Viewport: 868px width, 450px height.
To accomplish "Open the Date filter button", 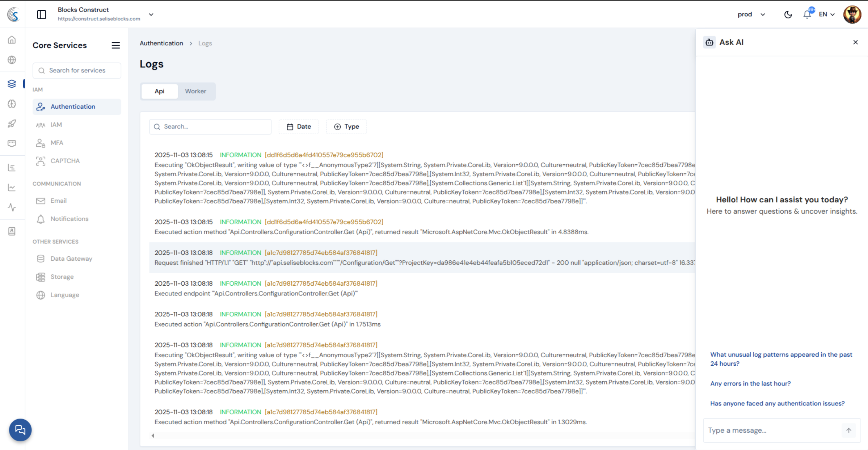I will [x=299, y=127].
